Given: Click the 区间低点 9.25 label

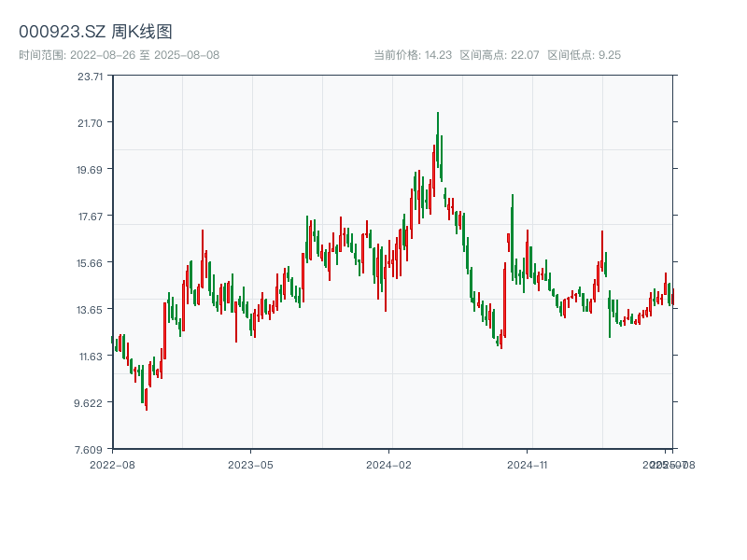Looking at the screenshot, I should (584, 55).
